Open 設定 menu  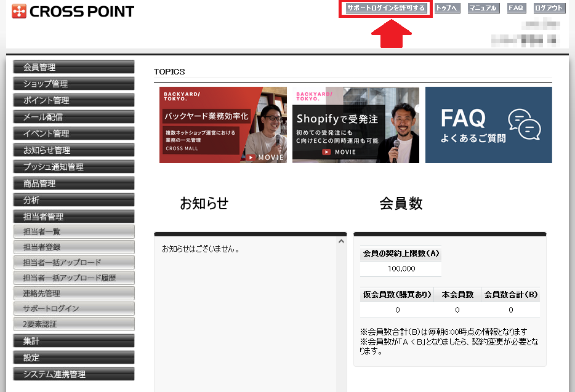[74, 358]
